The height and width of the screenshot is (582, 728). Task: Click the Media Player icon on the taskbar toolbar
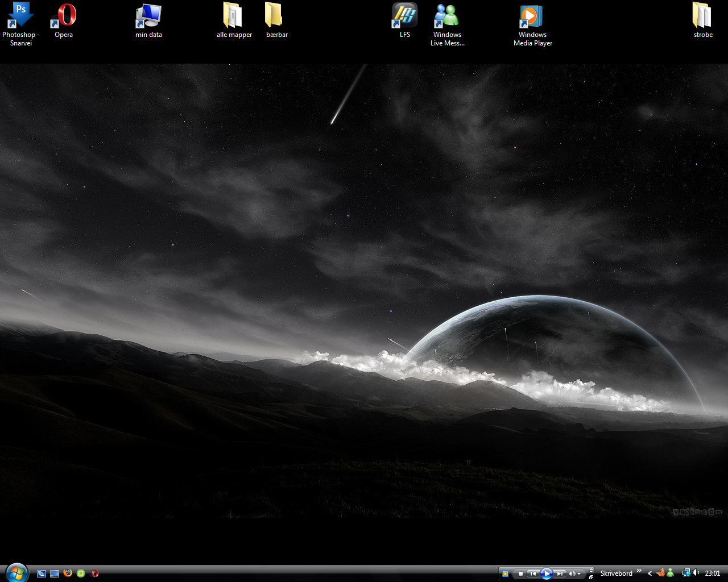tap(505, 573)
